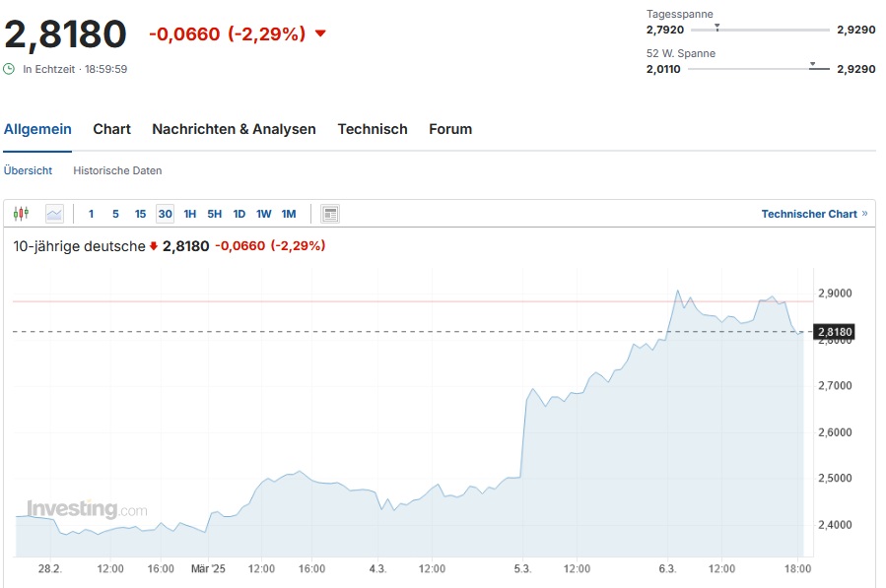Open Historische Daten link

point(117,170)
